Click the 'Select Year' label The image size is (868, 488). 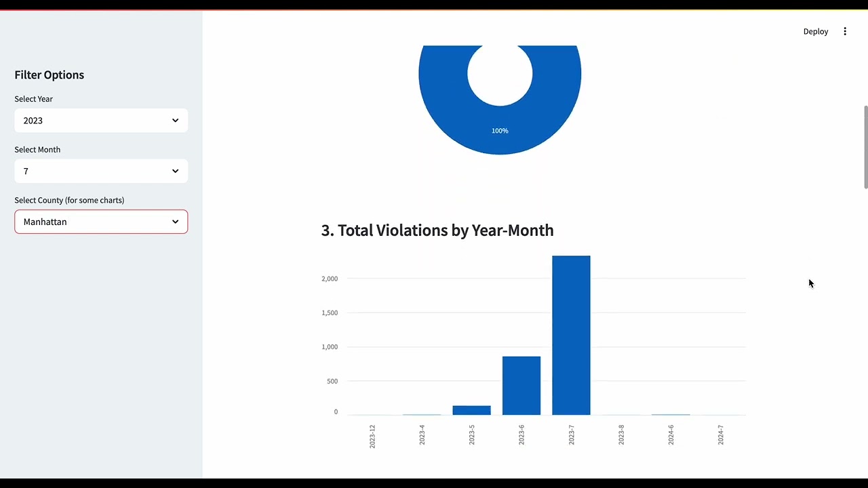(x=33, y=99)
